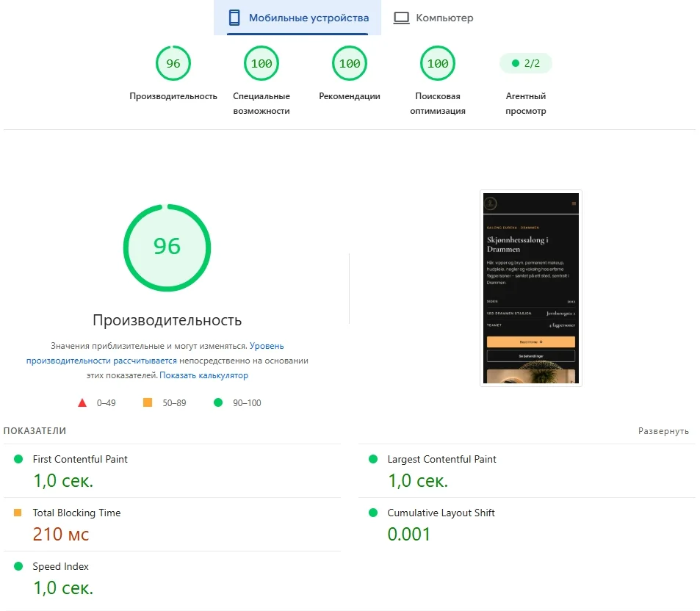700x611 pixels.
Task: Open the Показать калькулятор link
Action: click(203, 375)
